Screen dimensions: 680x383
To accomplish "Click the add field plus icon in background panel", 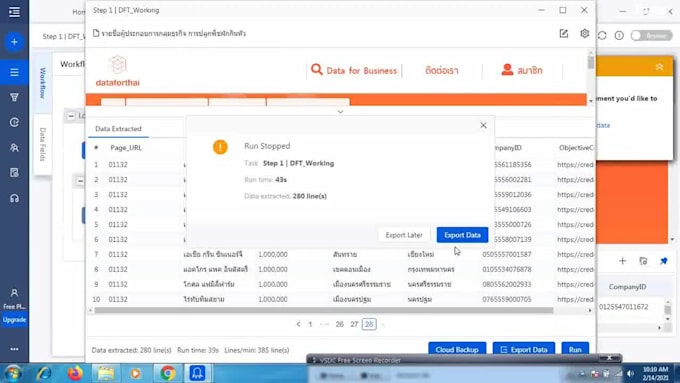I will tap(623, 261).
